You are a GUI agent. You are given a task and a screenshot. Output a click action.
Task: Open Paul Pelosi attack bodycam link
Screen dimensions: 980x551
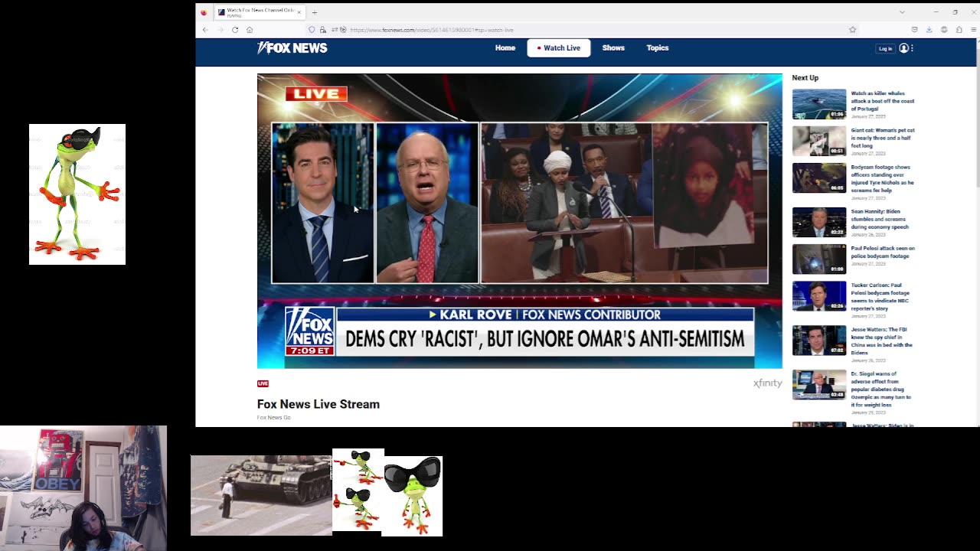click(x=883, y=252)
